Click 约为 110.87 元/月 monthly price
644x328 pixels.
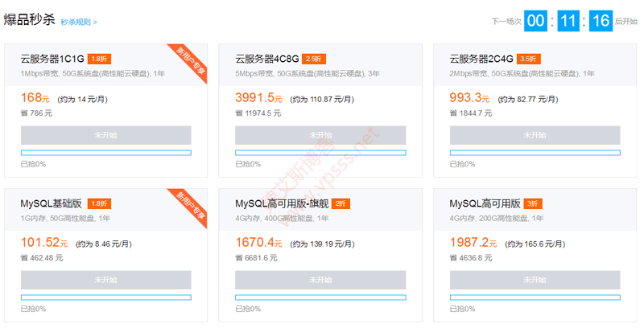322,100
